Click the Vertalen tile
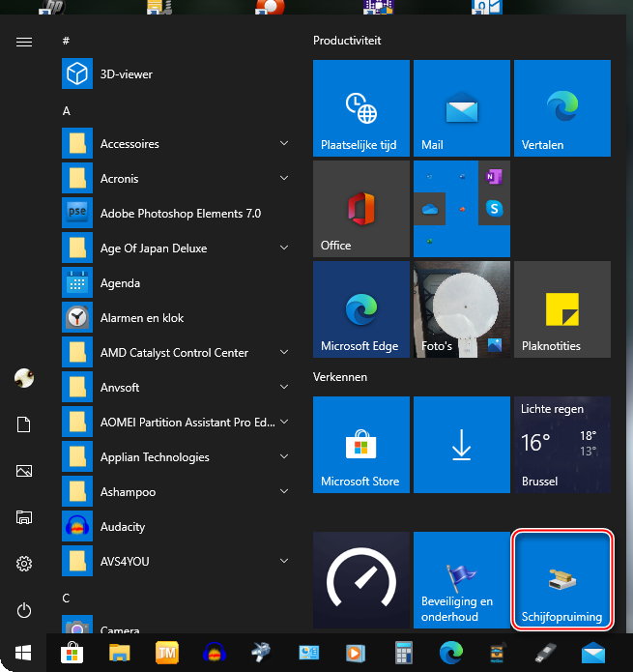This screenshot has width=633, height=672. [x=561, y=107]
